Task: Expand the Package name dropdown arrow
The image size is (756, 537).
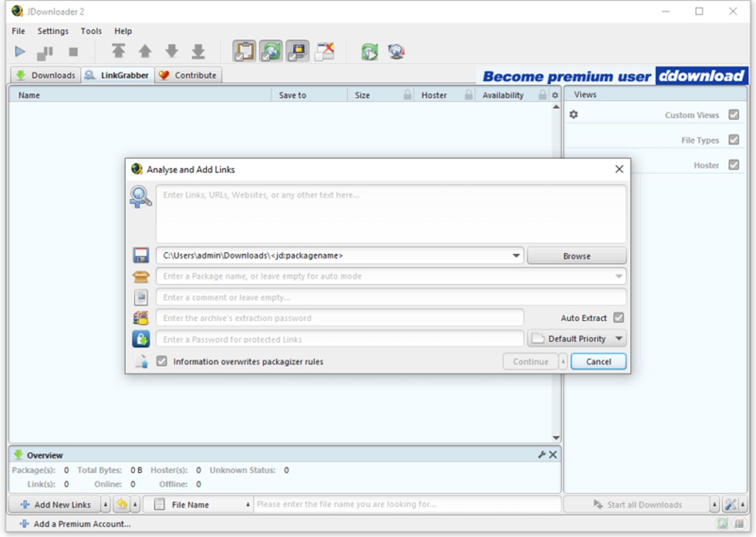Action: pos(619,276)
